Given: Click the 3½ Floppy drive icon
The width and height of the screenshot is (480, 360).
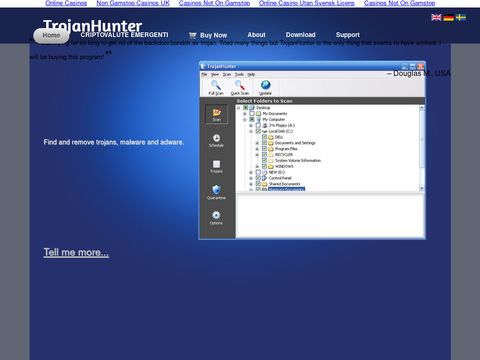Looking at the screenshot, I should (x=265, y=125).
